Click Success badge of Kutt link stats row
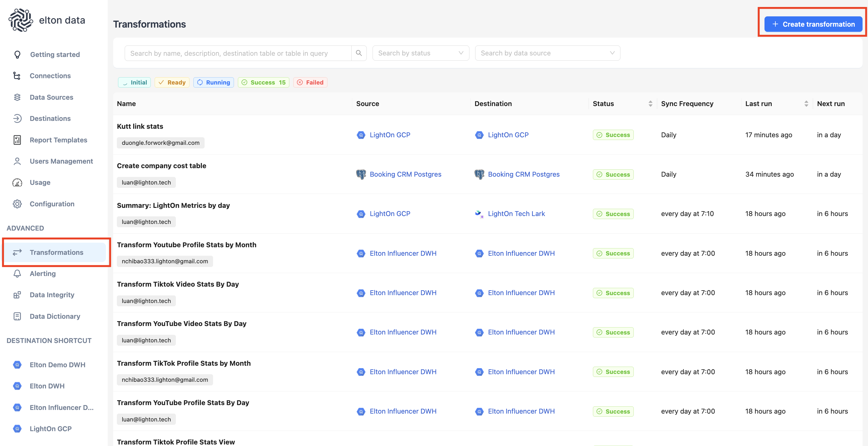This screenshot has width=868, height=446. 613,135
